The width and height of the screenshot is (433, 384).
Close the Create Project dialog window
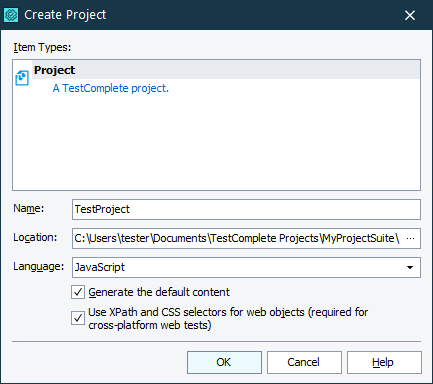[410, 15]
